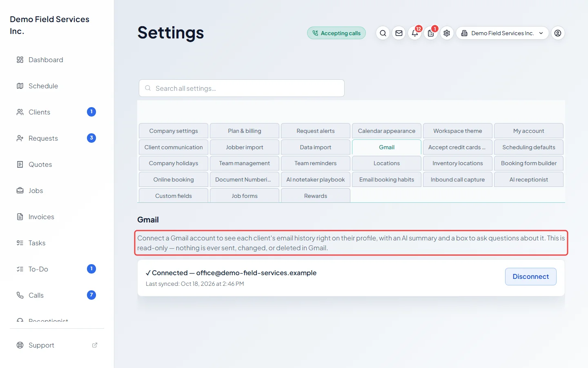This screenshot has width=588, height=368.
Task: Select the Calendar appearance tab
Action: click(x=387, y=131)
